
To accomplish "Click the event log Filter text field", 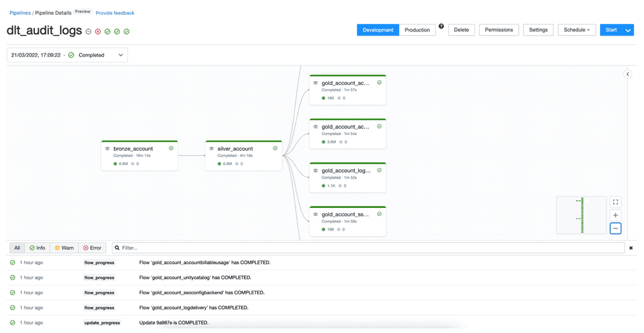I will point(370,248).
